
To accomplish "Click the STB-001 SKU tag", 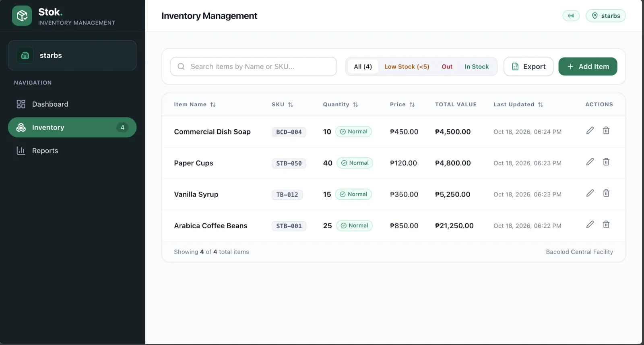I will (x=289, y=226).
